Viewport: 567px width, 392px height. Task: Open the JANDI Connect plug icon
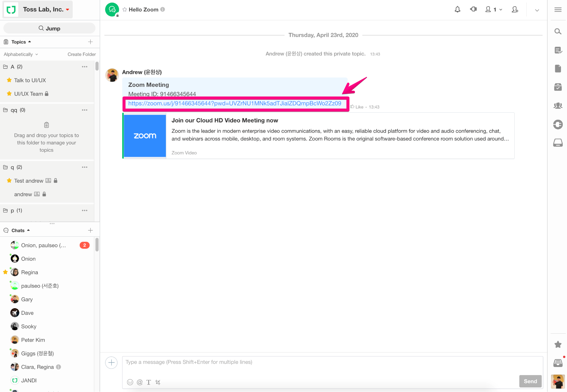point(473,9)
